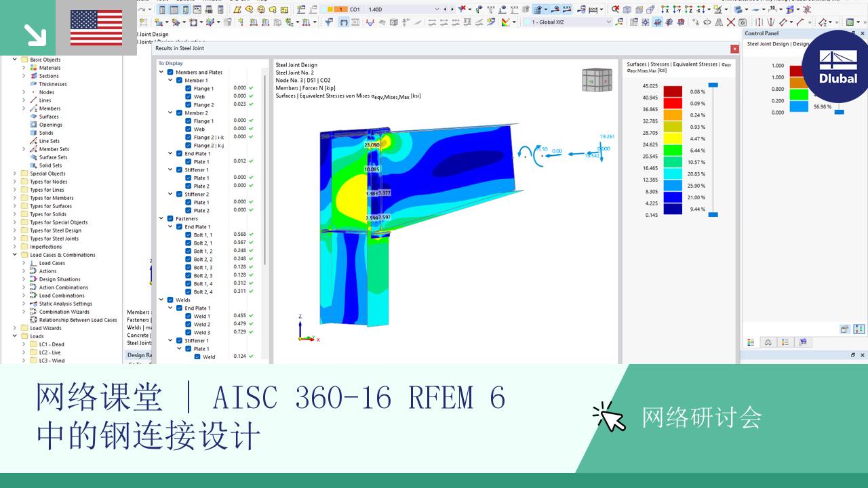
Task: Click the bottom handle of the stress legend slider
Action: [713, 214]
